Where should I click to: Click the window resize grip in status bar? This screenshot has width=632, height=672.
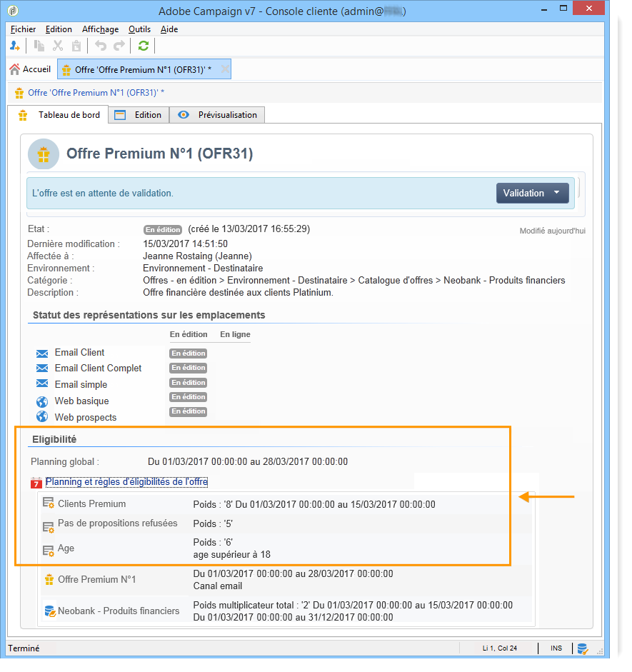(600, 651)
